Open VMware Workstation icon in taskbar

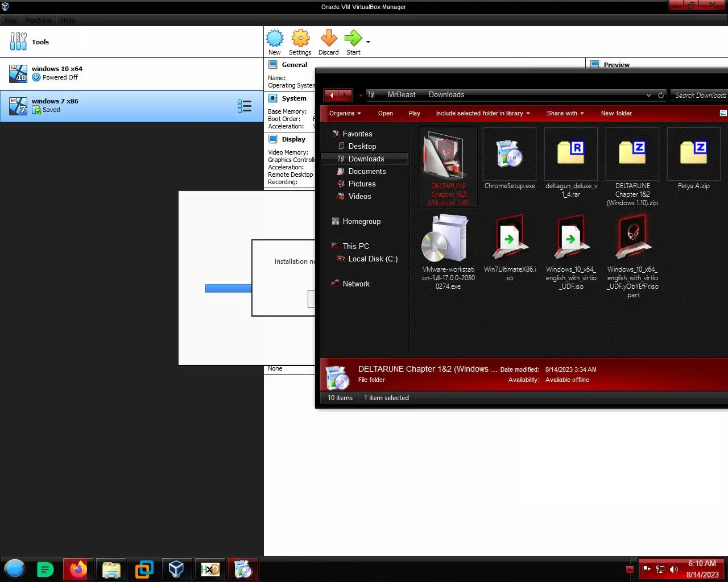click(x=144, y=569)
